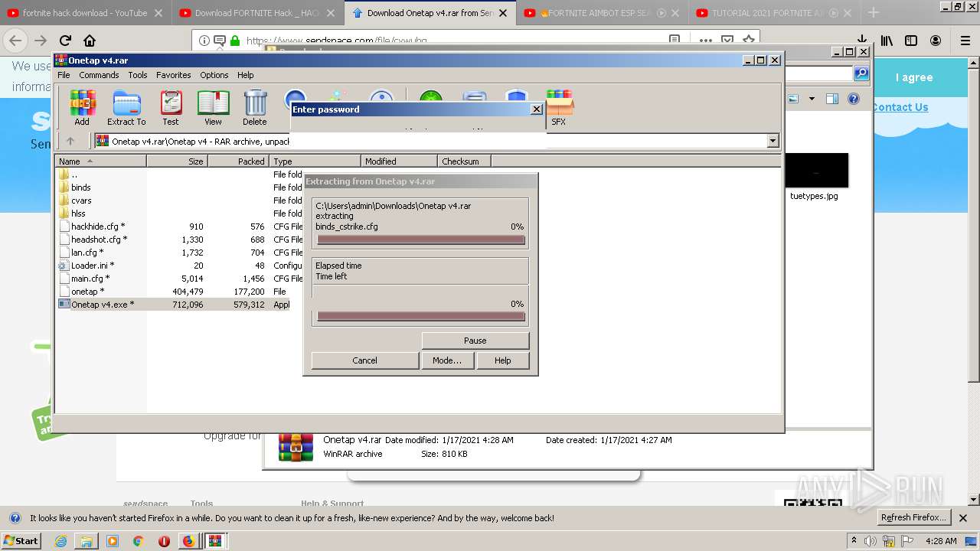Open Contact Us link
The image size is (980, 551).
pyautogui.click(x=900, y=107)
